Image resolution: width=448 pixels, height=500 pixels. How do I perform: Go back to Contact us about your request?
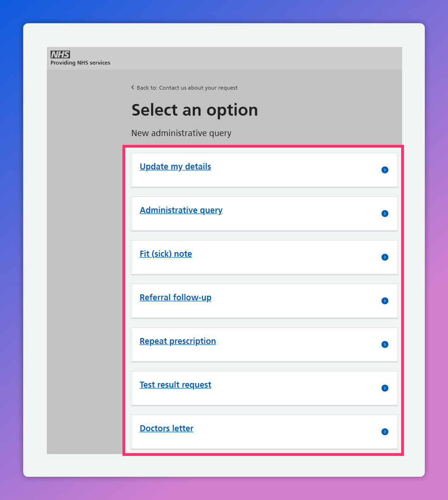[187, 88]
